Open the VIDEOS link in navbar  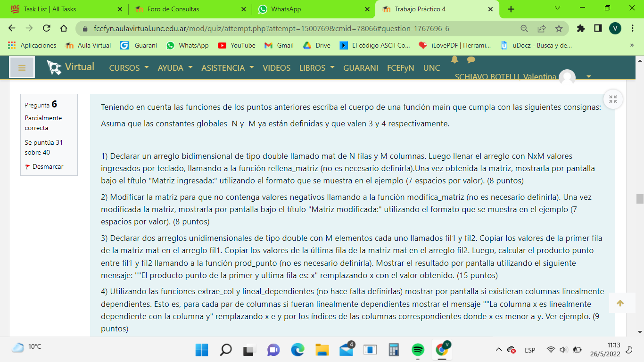(x=276, y=68)
